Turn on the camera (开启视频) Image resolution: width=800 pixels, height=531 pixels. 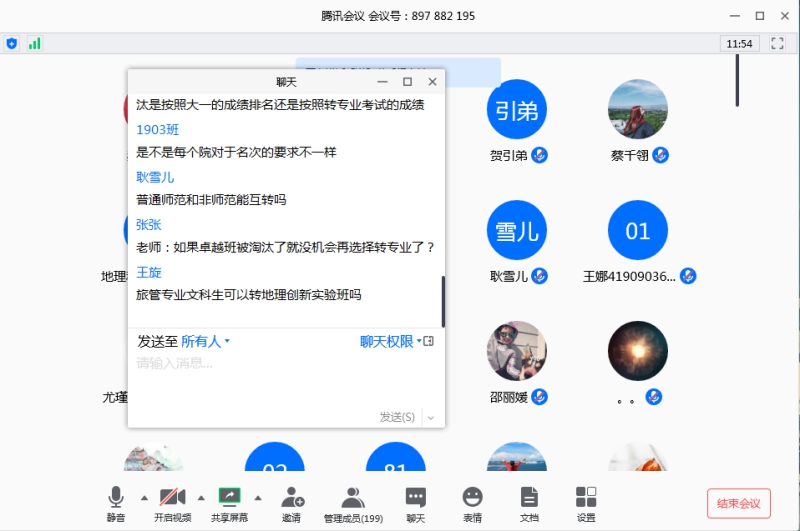tap(172, 503)
